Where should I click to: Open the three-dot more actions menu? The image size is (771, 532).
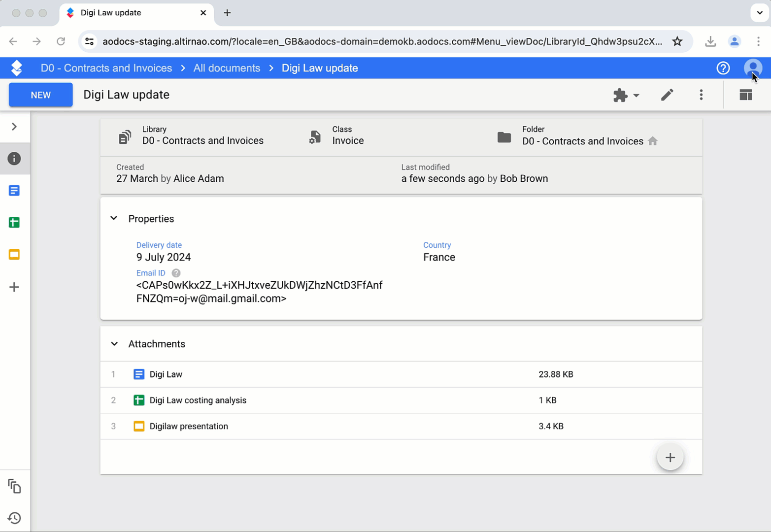[x=701, y=95]
